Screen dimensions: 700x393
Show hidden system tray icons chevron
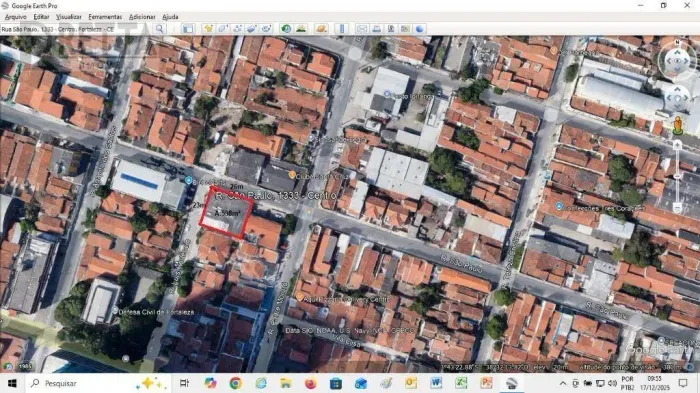(563, 383)
